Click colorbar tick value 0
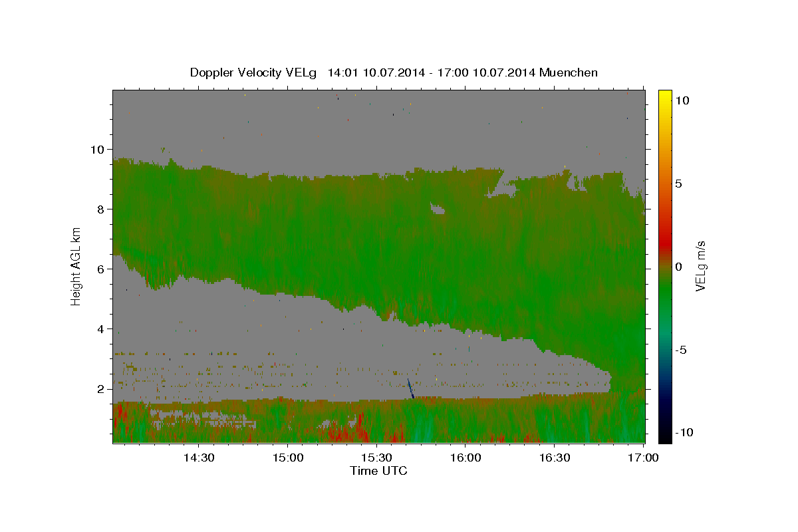This screenshot has width=798, height=532. pyautogui.click(x=678, y=266)
